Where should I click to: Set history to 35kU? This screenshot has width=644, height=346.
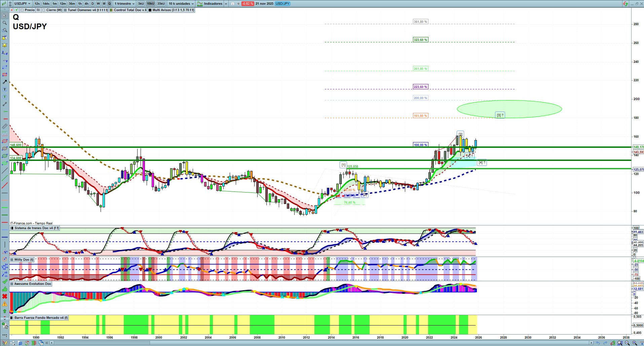(x=161, y=4)
